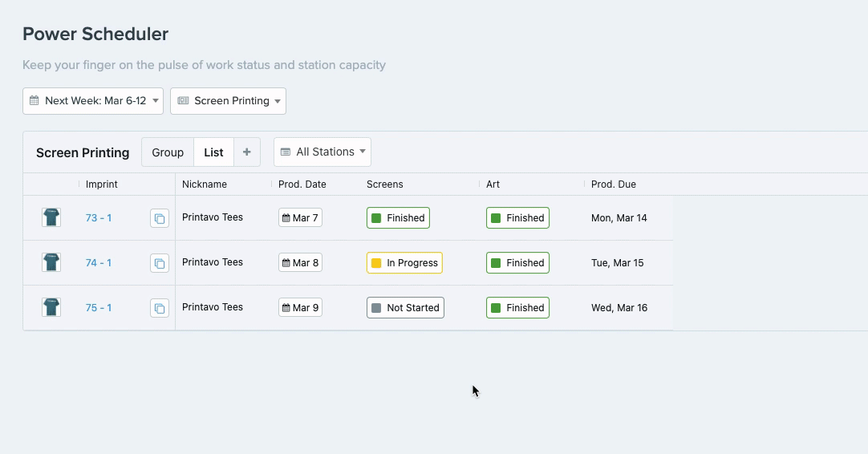
Task: Click the Screen Printing panel heading
Action: tap(83, 153)
